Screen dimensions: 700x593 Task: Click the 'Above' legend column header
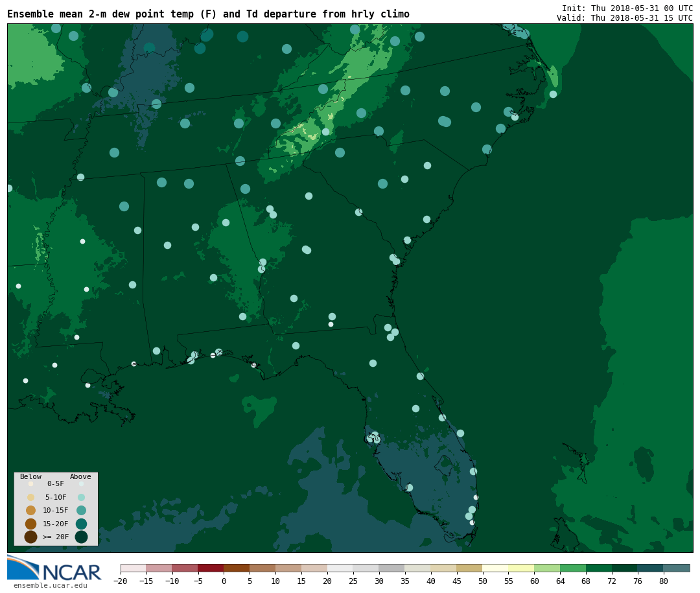click(x=80, y=476)
